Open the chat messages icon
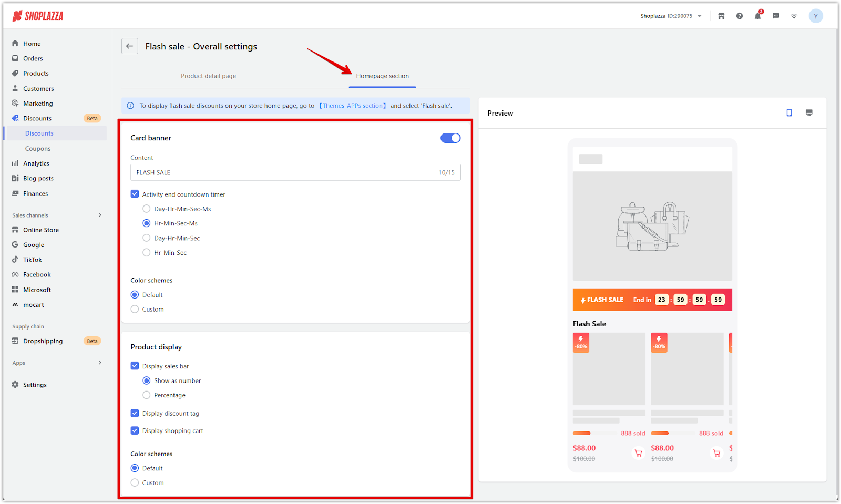 point(776,16)
